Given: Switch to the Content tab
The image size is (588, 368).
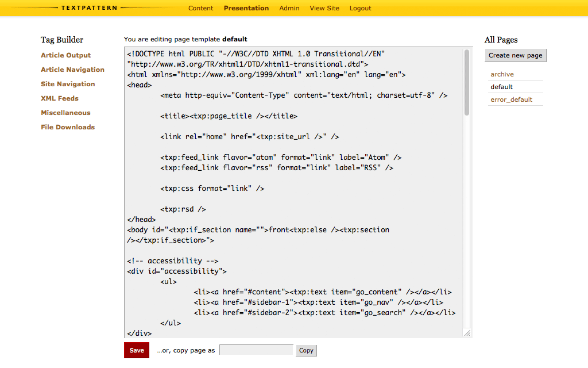Looking at the screenshot, I should [x=200, y=8].
